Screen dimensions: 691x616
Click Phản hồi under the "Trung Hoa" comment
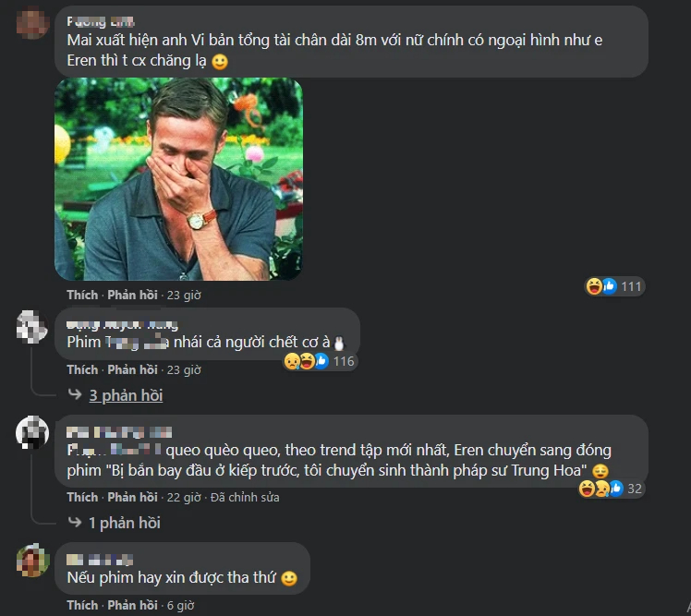pos(134,497)
